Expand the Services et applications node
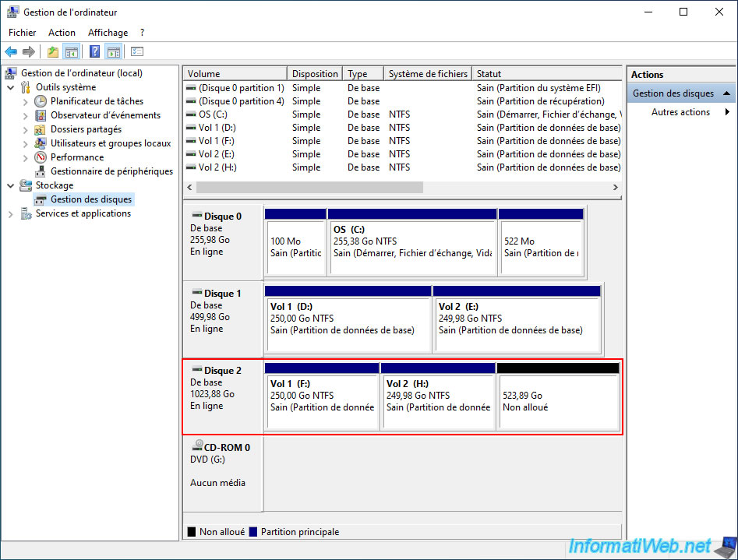Image resolution: width=738 pixels, height=560 pixels. point(11,213)
